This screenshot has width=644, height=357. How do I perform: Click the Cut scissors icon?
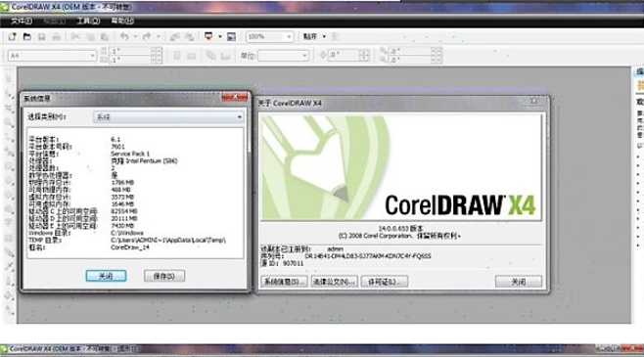(x=75, y=37)
